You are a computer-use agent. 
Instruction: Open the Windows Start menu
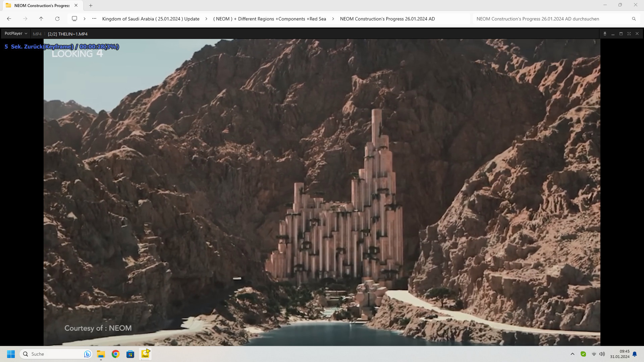click(11, 354)
